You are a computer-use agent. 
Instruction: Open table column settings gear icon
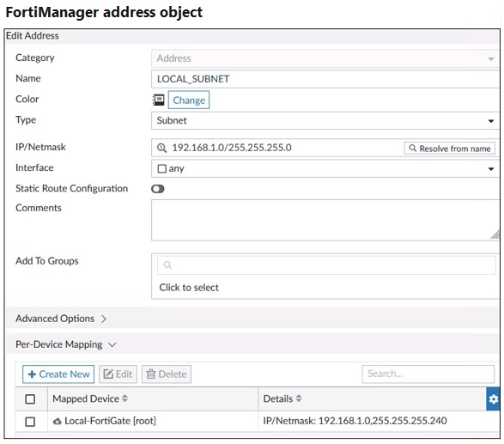(493, 399)
